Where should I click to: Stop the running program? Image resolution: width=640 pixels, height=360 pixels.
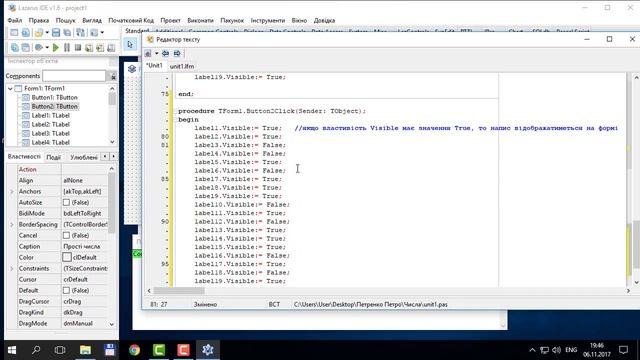point(78,47)
